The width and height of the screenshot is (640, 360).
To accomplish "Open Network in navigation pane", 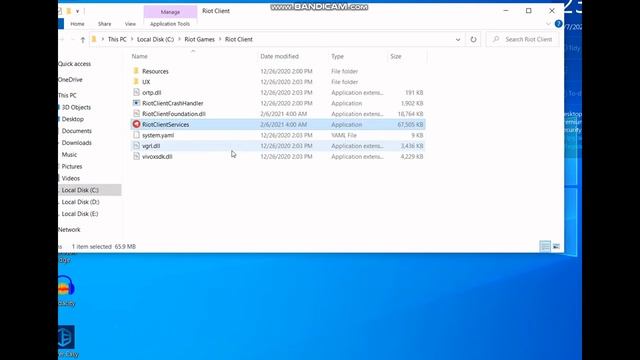I will pos(69,229).
